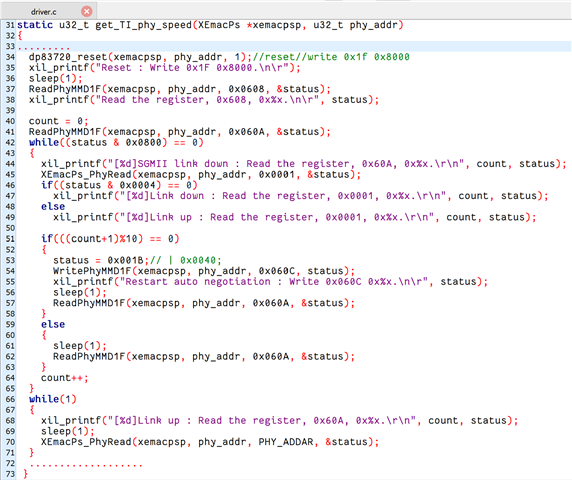Click the else keyword on line 59
The height and width of the screenshot is (480, 572).
click(x=53, y=325)
